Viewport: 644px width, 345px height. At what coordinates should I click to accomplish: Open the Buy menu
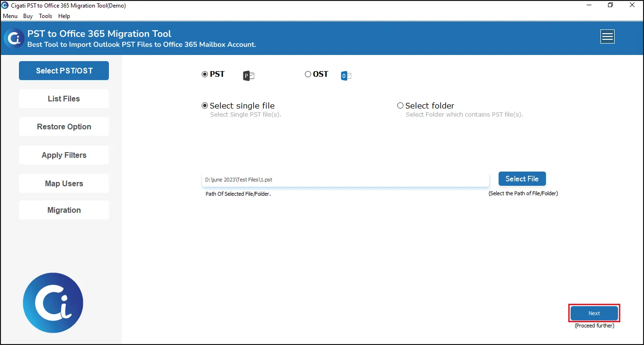pyautogui.click(x=28, y=16)
